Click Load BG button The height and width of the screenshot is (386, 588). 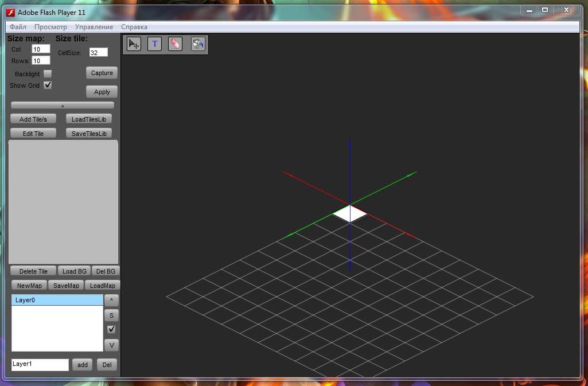pyautogui.click(x=74, y=271)
